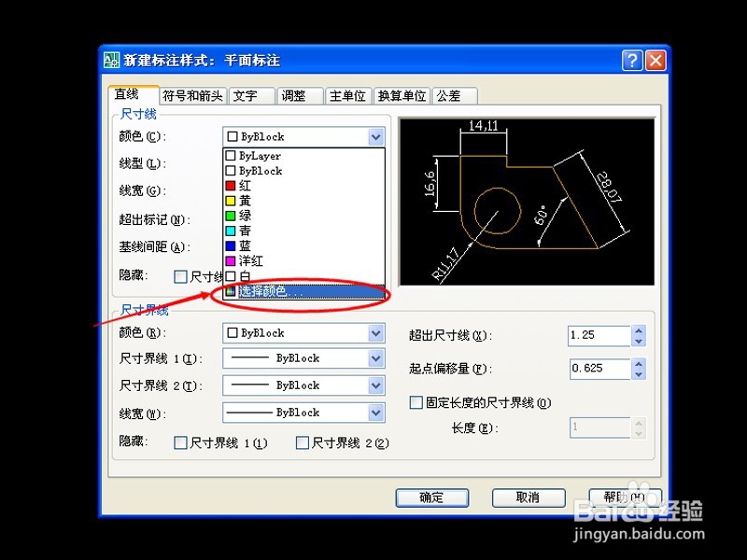Click the 帮助 button
This screenshot has height=560, width=747.
click(x=624, y=497)
